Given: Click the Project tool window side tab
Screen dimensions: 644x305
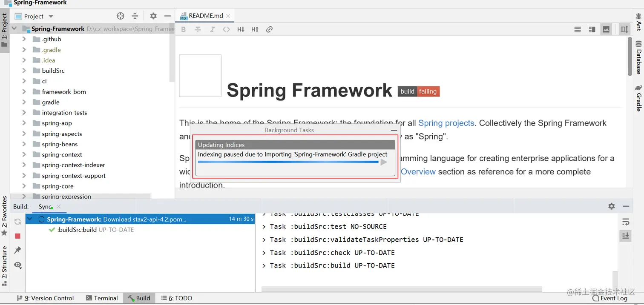Looking at the screenshot, I should pos(5,31).
